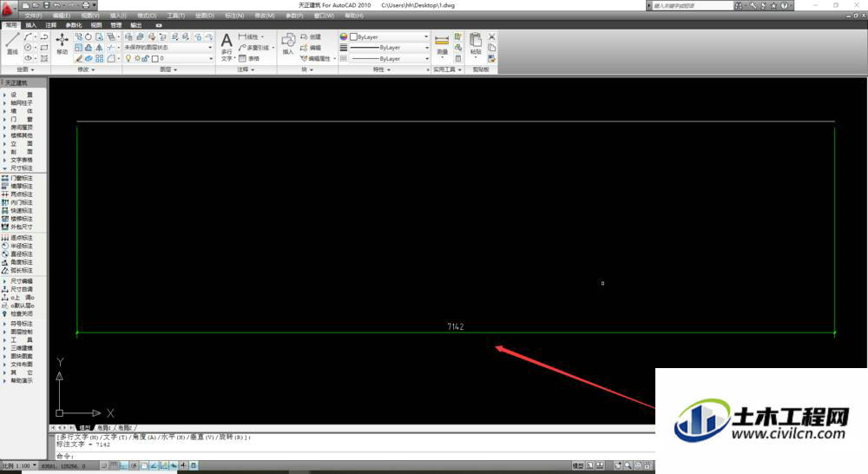
Task: Click the mirror tool in modify panel
Action: tap(99, 48)
